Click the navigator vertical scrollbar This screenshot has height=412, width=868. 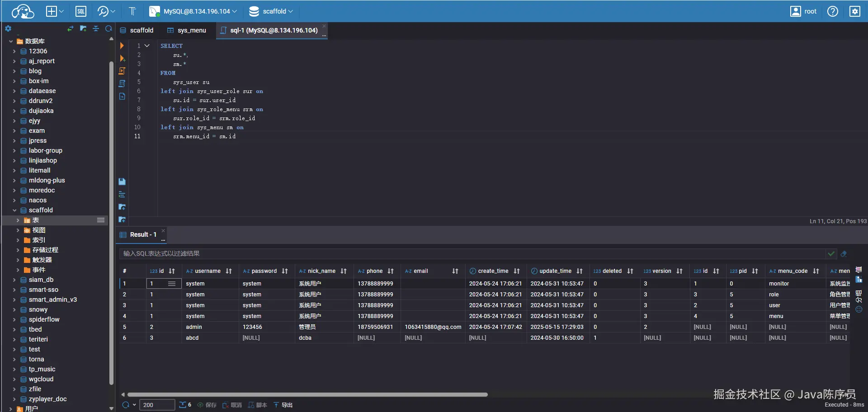(111, 223)
